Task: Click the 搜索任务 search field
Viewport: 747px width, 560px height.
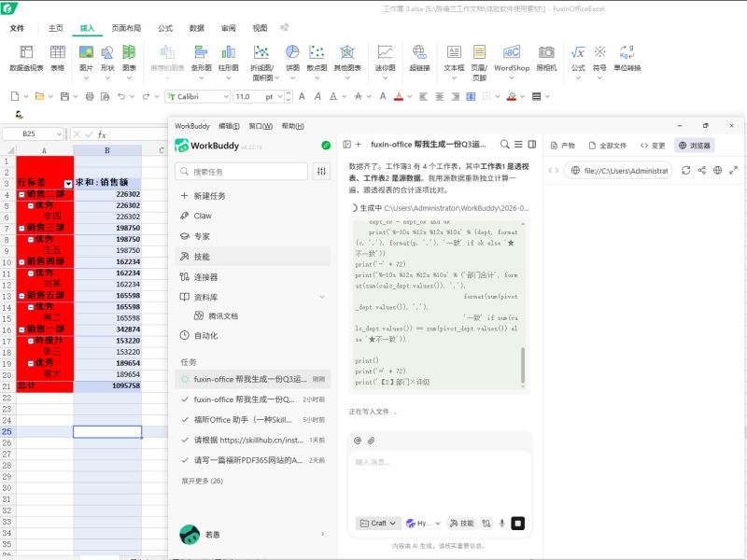Action: click(242, 172)
